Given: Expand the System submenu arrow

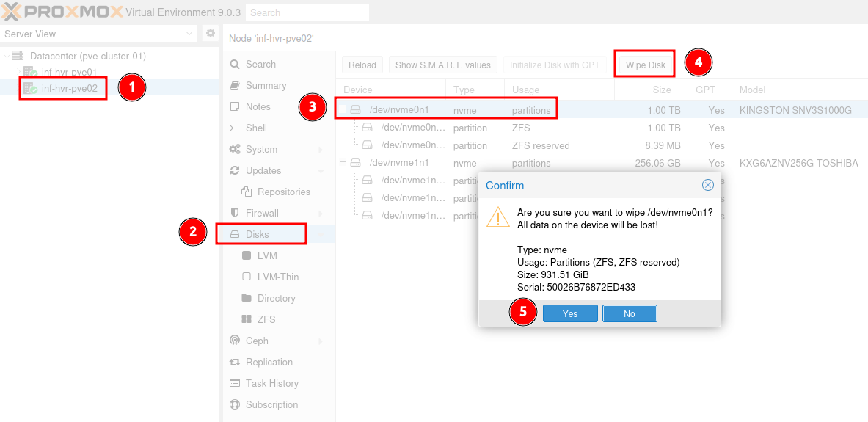Looking at the screenshot, I should 321,150.
